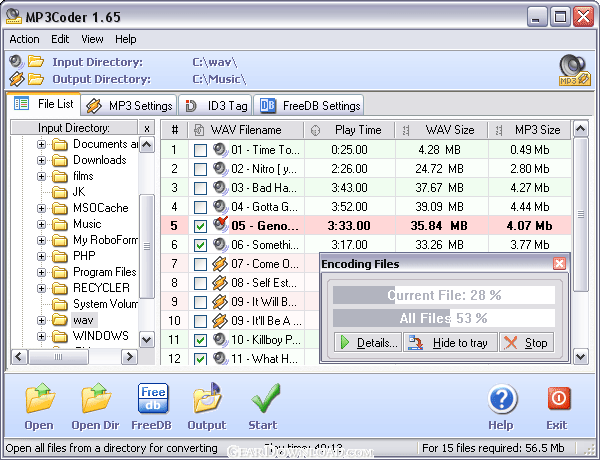This screenshot has height=460, width=600.
Task: Switch to the ID3 Tag tab
Action: click(215, 106)
